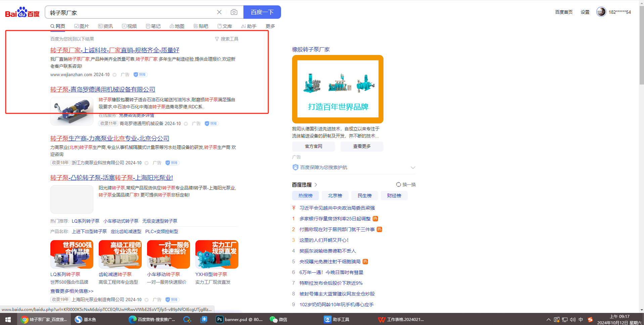Click the refresh 换一换 hot search icon
644x325 pixels.
pyautogui.click(x=399, y=184)
